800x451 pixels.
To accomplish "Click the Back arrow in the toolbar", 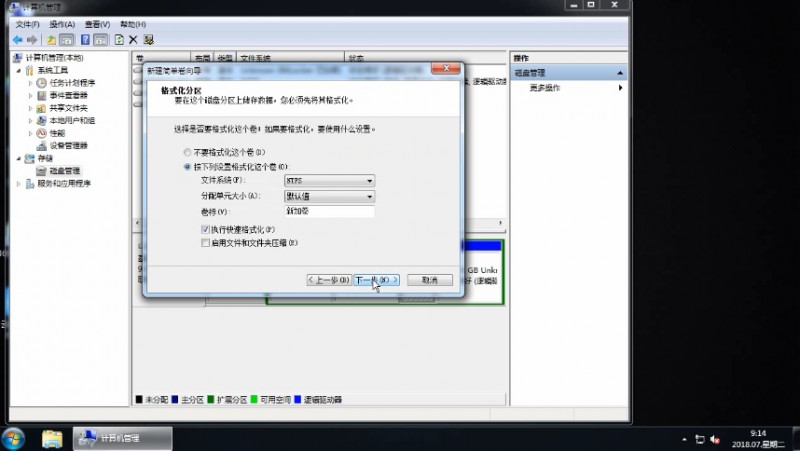I will (x=17, y=40).
